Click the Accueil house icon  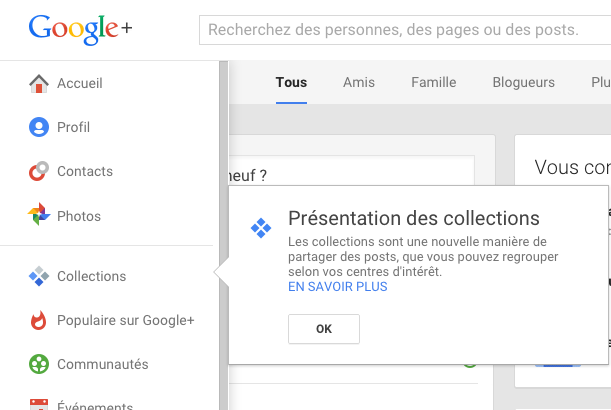coord(39,83)
